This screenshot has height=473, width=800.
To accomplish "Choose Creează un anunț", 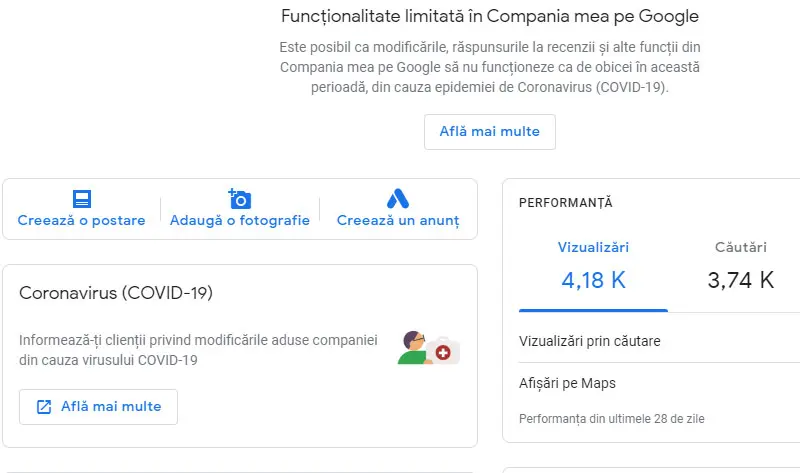I will pos(398,220).
